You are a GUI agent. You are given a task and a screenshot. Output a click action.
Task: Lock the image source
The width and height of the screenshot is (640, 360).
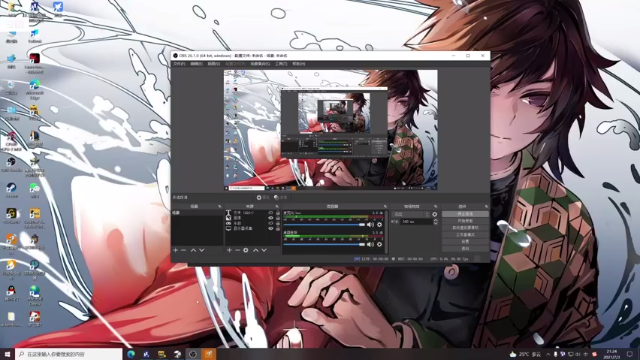click(278, 218)
